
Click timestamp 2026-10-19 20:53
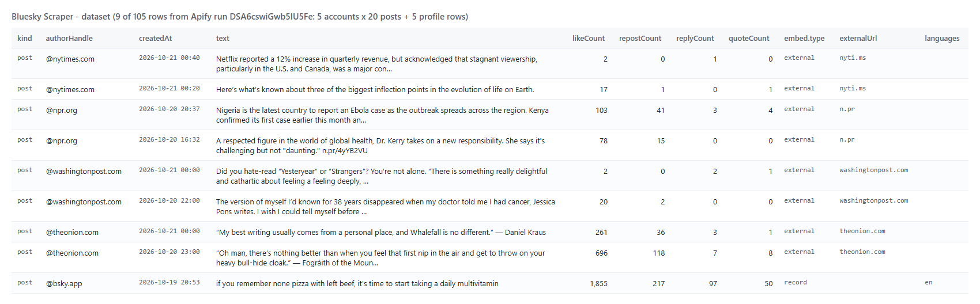169,283
